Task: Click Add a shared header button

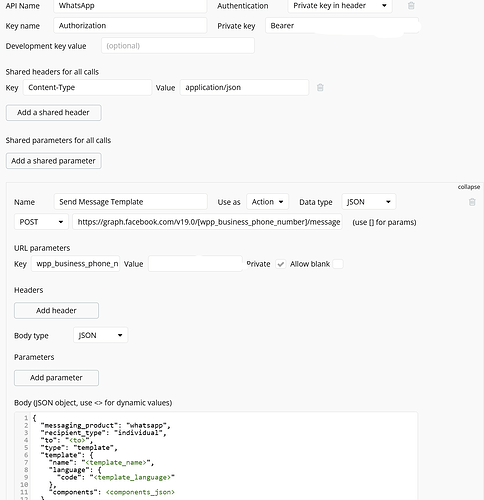Action: pos(53,113)
